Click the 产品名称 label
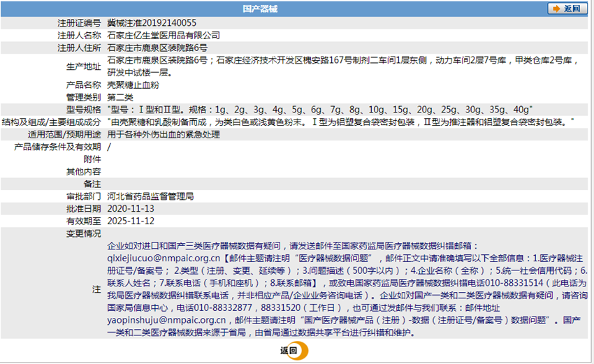 point(84,85)
